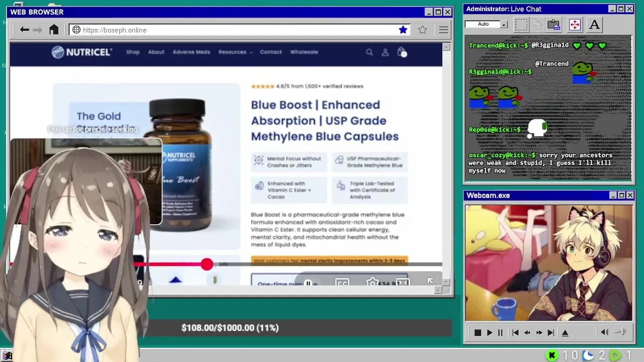Toggle the red arrows fullscreen icon
Image resolution: width=644 pixels, height=362 pixels.
coord(575,24)
